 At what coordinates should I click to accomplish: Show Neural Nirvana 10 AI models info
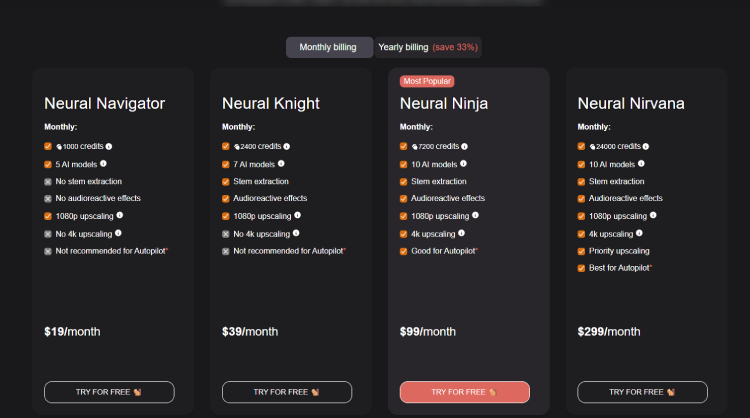[641, 164]
